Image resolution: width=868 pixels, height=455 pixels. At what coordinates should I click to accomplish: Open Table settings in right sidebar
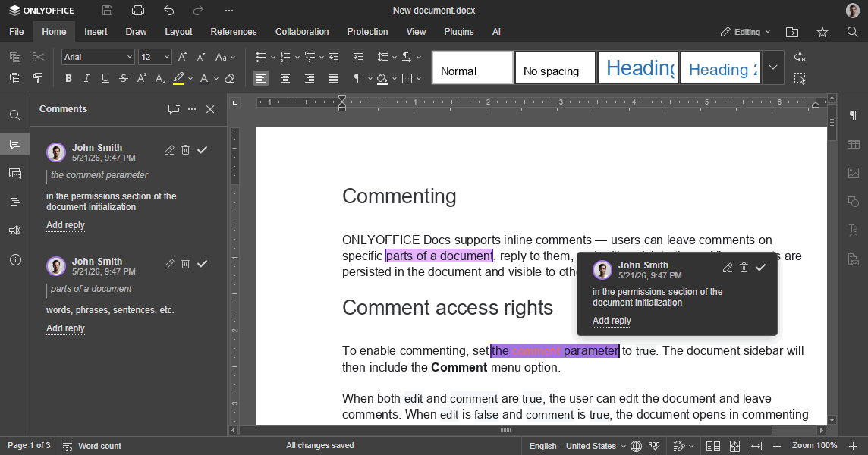coord(853,145)
